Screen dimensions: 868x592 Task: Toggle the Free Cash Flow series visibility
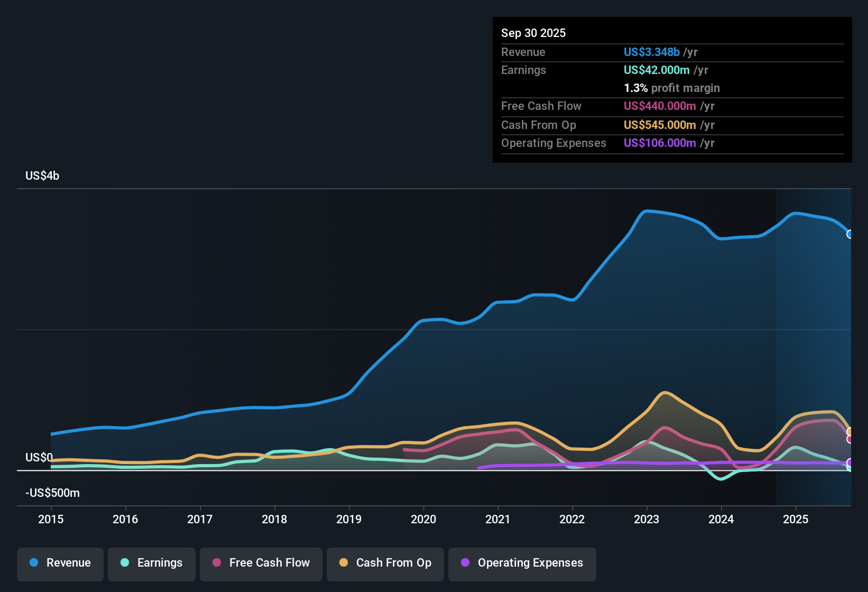pyautogui.click(x=261, y=563)
